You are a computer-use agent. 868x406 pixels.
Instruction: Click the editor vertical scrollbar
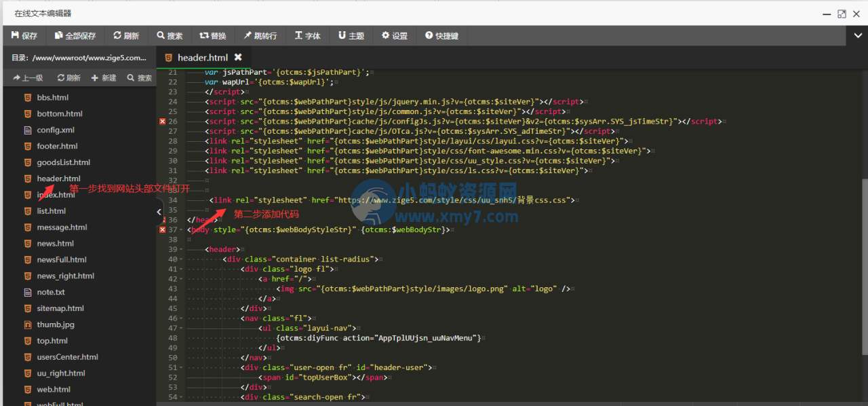864,265
